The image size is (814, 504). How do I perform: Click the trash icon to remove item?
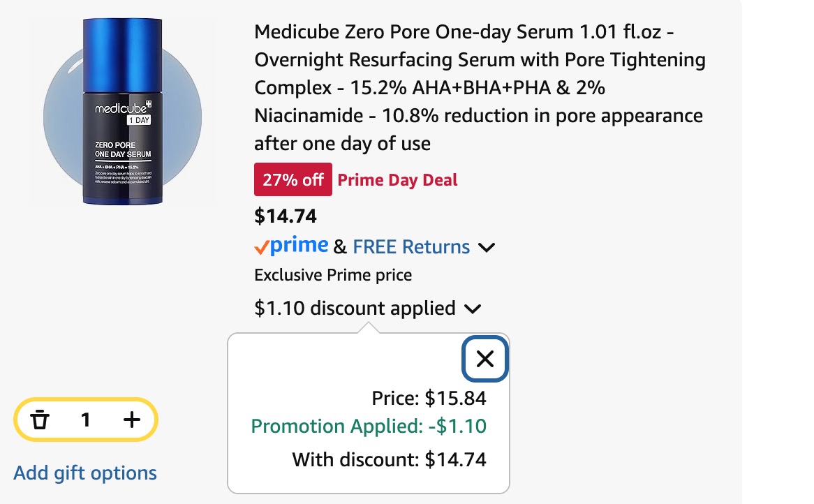[40, 420]
